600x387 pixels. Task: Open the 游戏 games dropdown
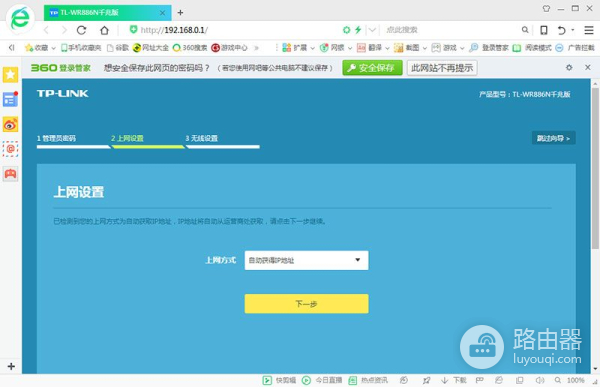(448, 48)
